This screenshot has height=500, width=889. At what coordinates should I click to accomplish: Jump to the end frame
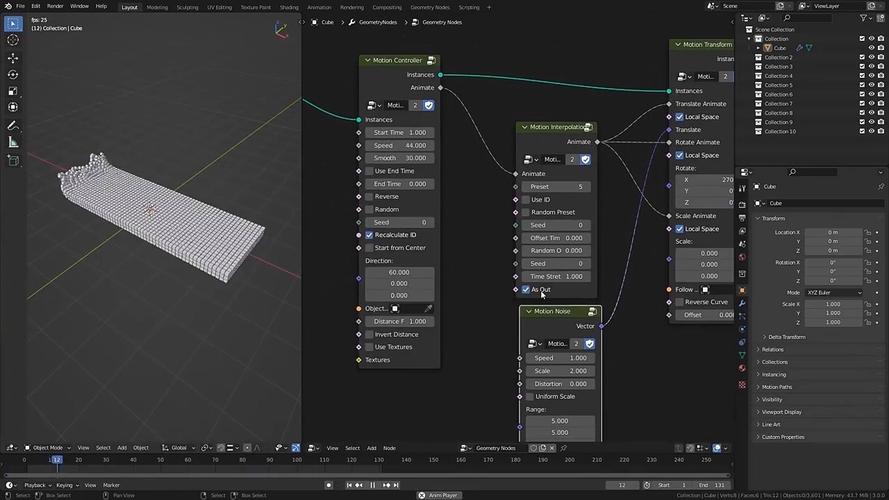pos(396,485)
